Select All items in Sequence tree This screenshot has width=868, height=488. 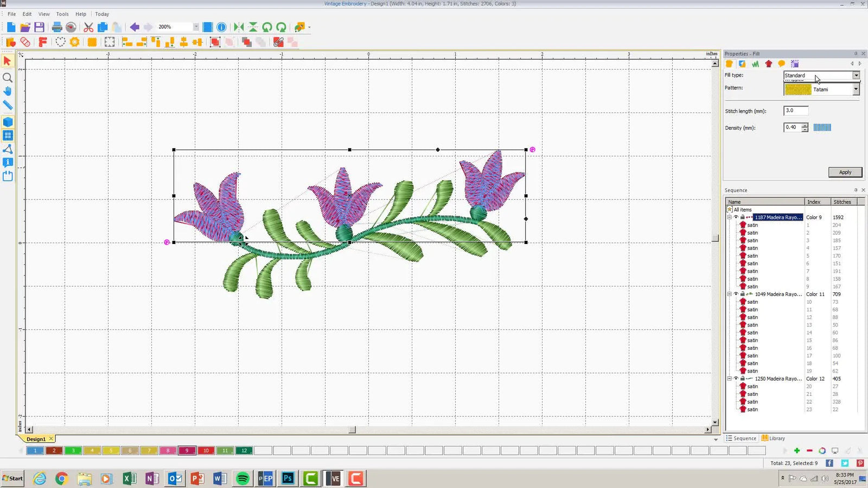click(743, 210)
